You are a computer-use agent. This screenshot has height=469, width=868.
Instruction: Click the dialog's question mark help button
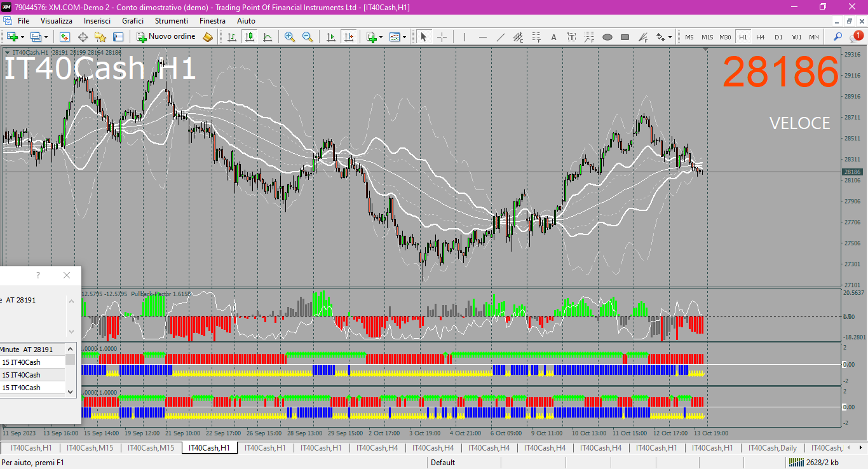pos(38,275)
